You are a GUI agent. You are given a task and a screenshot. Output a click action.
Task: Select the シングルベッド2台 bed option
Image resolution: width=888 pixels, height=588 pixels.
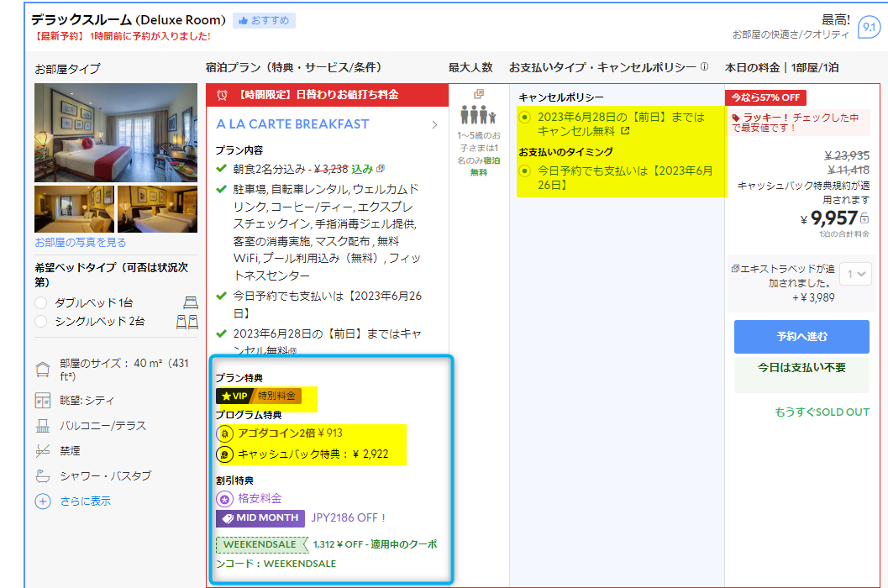[x=41, y=321]
